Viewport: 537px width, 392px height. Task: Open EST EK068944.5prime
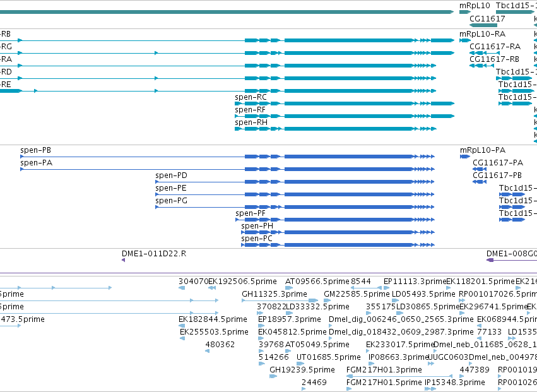pos(507,320)
